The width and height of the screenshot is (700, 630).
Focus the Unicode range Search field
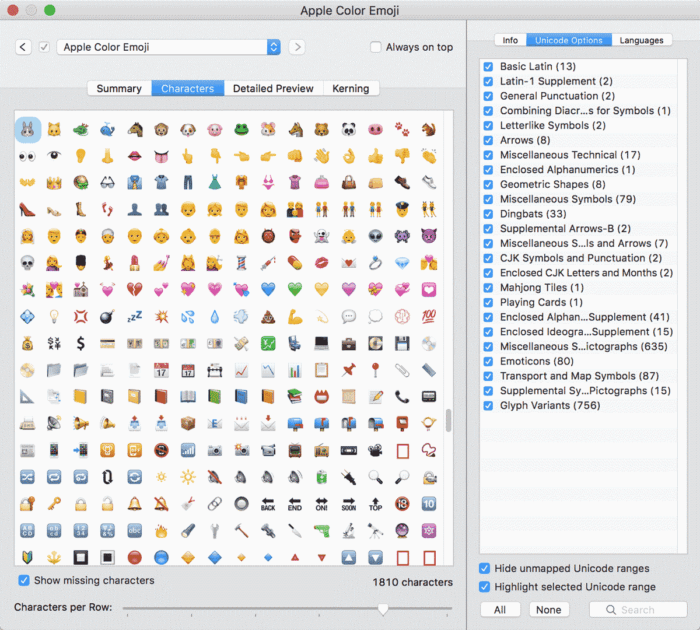click(638, 610)
